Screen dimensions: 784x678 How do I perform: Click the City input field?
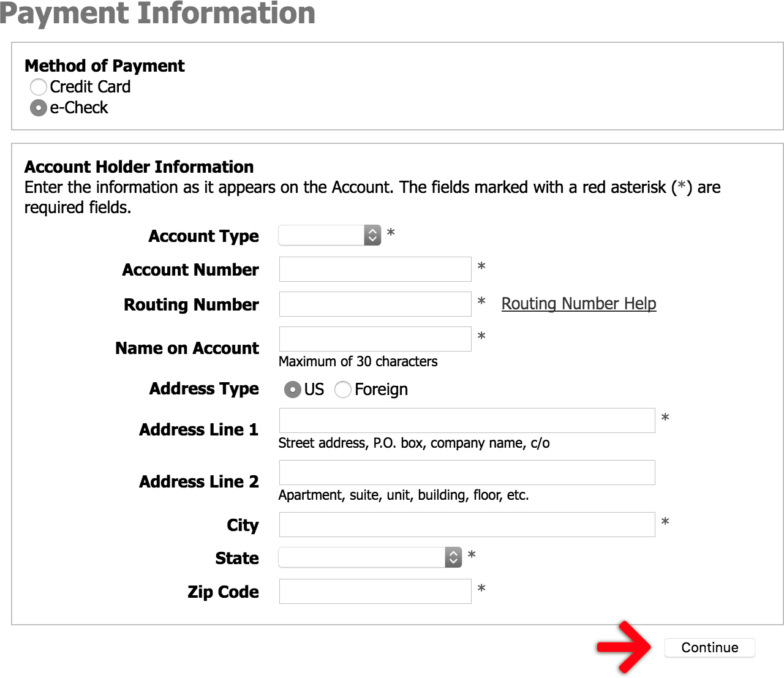tap(467, 525)
